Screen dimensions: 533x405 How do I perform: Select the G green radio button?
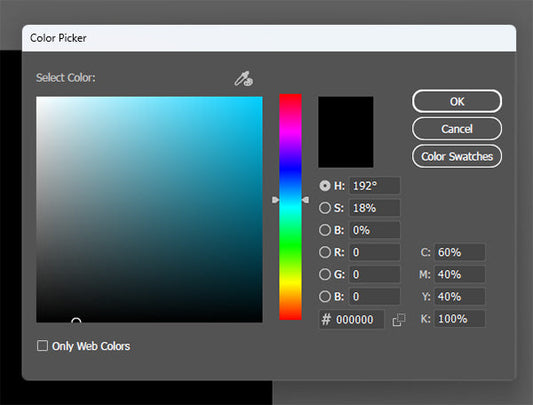(x=325, y=274)
